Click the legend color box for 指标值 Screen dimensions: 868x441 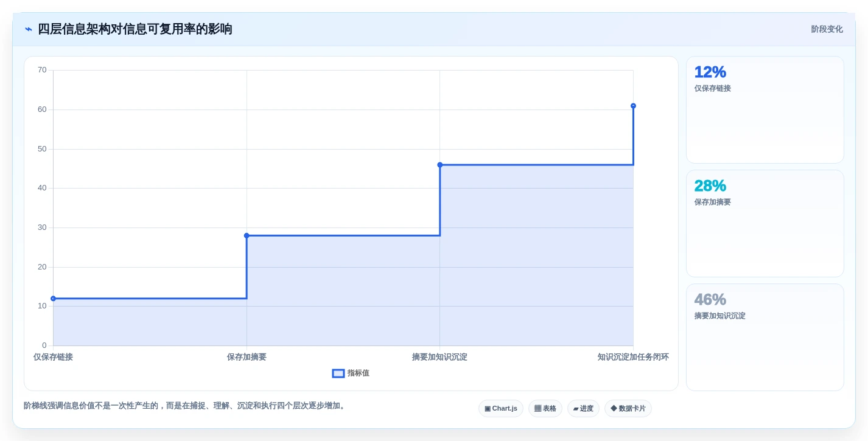338,373
